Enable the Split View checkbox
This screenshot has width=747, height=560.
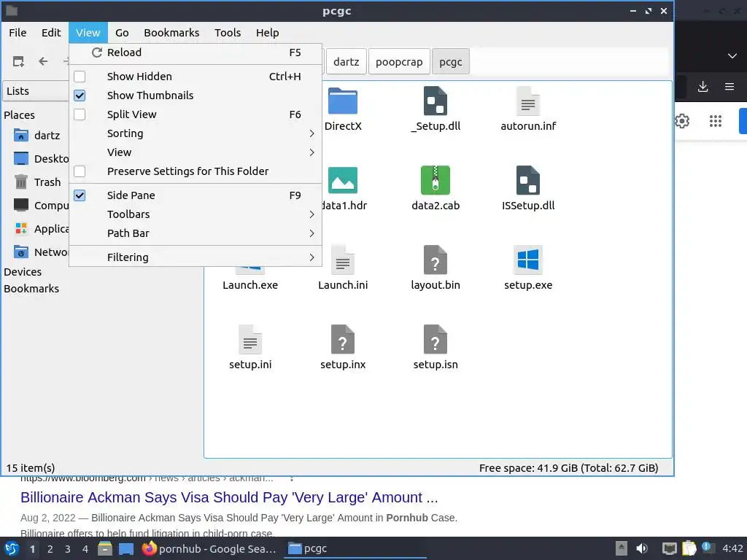[x=80, y=114]
